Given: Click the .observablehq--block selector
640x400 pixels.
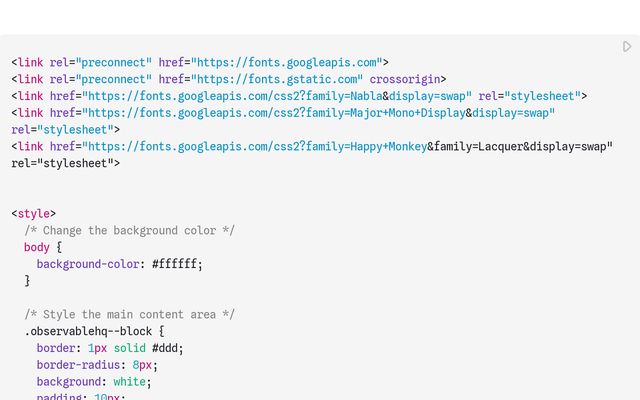Looking at the screenshot, I should pos(88,331).
